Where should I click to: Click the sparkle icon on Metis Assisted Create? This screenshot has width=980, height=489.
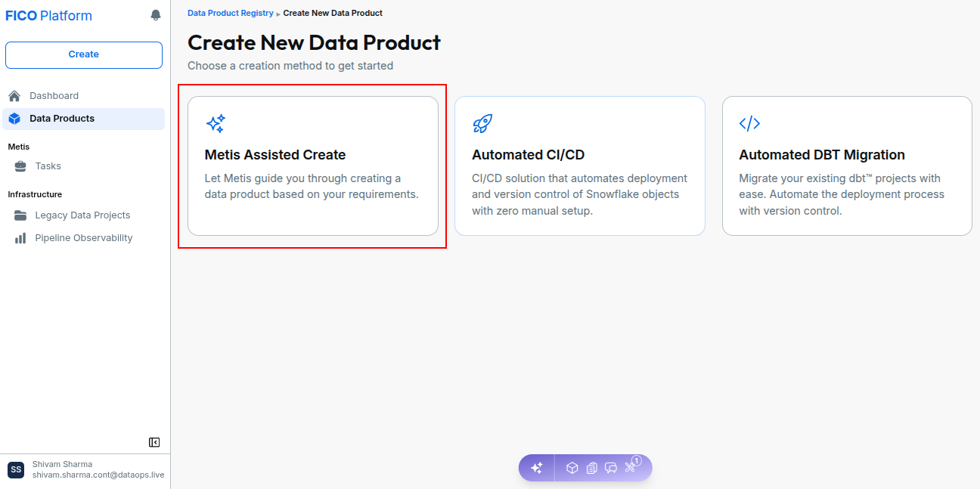[x=216, y=123]
